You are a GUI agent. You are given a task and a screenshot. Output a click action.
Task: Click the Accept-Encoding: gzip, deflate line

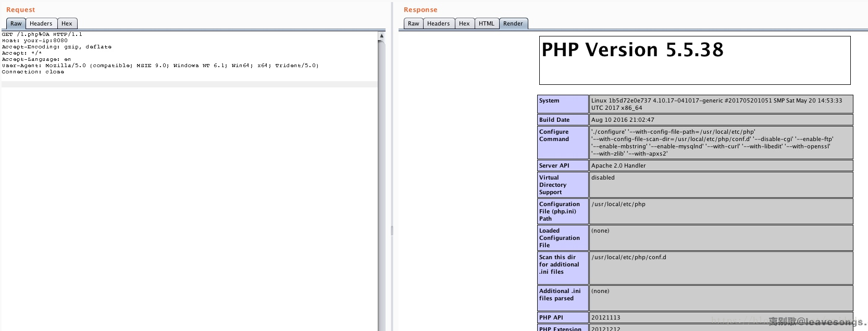57,47
